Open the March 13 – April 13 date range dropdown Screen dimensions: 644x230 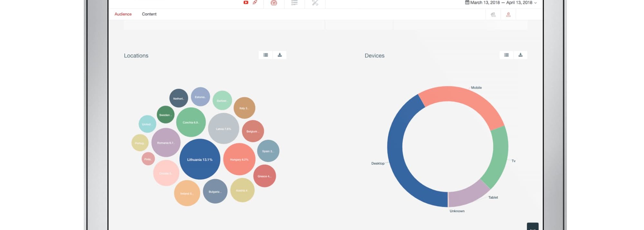[x=501, y=3]
